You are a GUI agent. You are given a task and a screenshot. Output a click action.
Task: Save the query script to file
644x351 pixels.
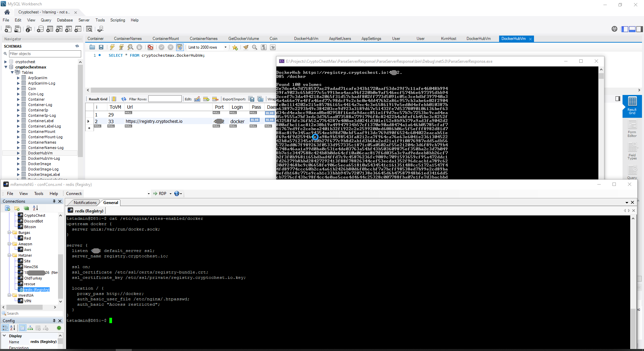pyautogui.click(x=101, y=47)
